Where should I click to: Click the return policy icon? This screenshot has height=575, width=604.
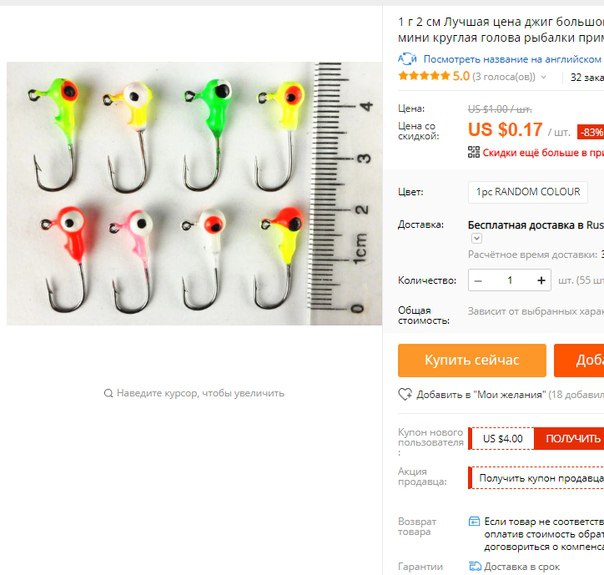click(474, 521)
